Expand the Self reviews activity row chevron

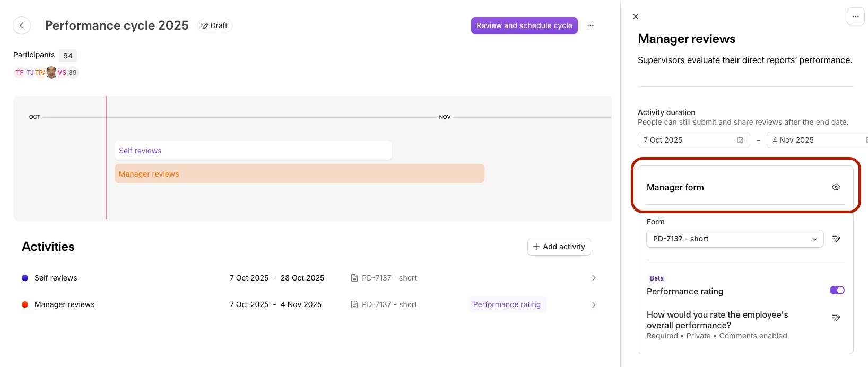click(x=594, y=278)
